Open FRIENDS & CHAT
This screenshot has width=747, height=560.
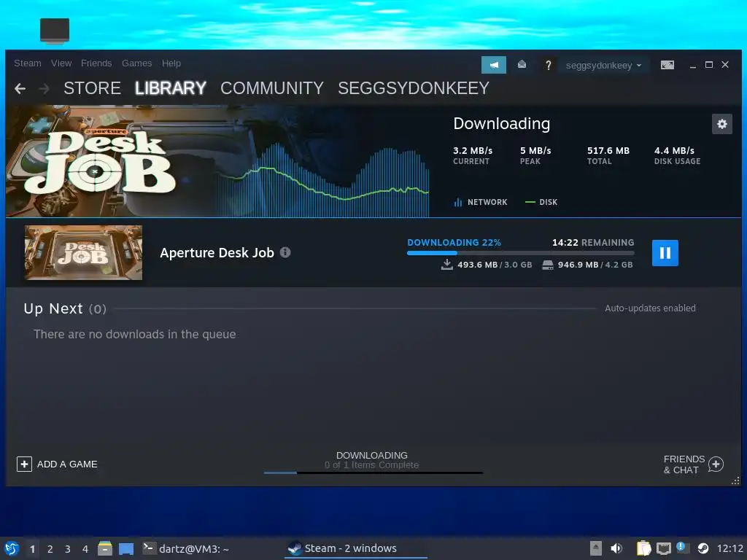pos(694,464)
